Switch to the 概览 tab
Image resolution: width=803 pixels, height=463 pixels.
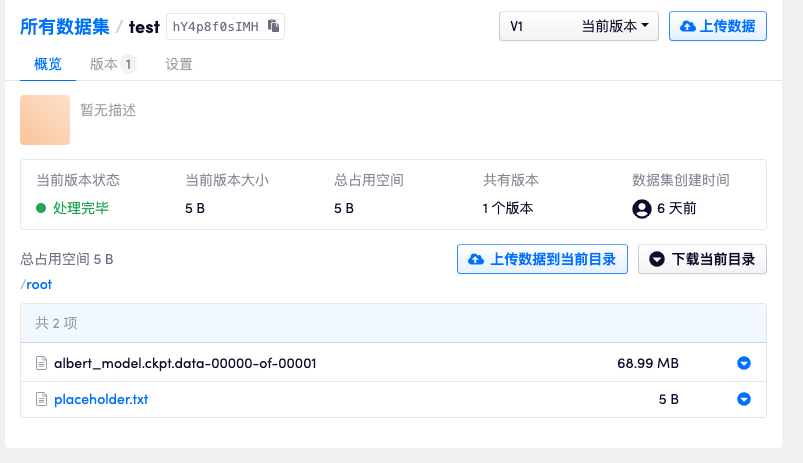click(48, 64)
